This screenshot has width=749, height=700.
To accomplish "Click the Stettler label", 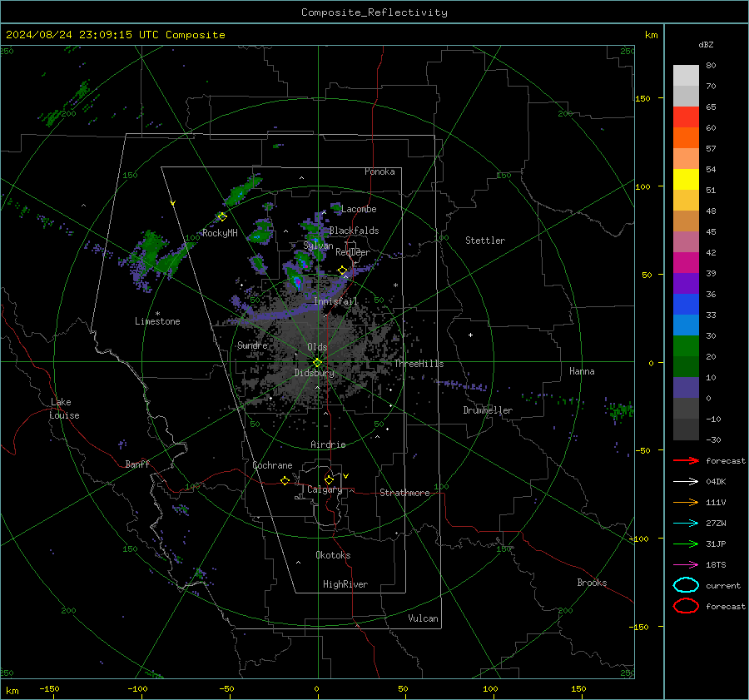I will click(485, 241).
